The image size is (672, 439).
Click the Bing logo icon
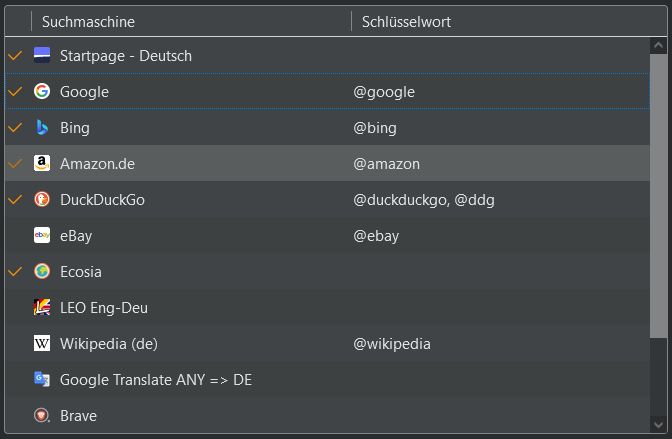point(42,127)
